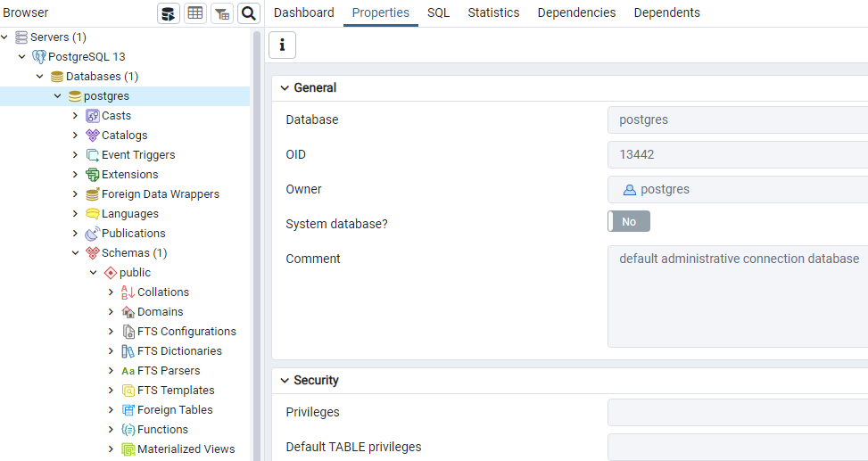
Task: Click the Owner field showing postgres
Action: [738, 189]
